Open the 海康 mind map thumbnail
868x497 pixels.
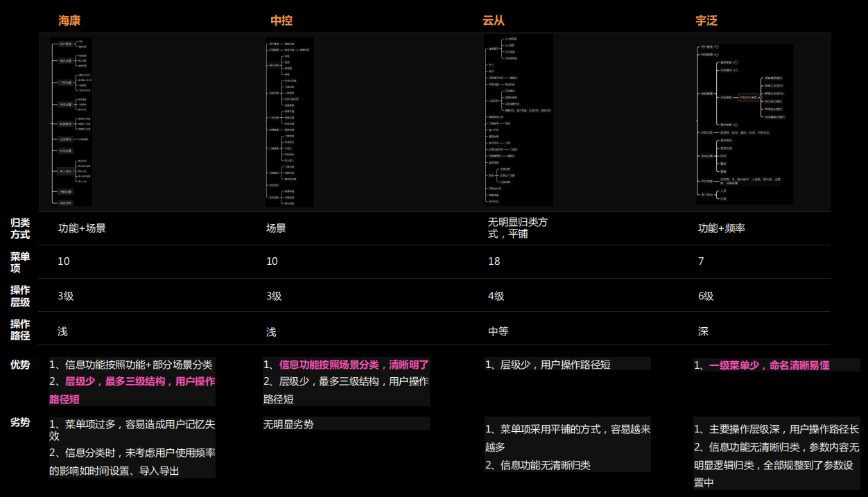pyautogui.click(x=71, y=122)
